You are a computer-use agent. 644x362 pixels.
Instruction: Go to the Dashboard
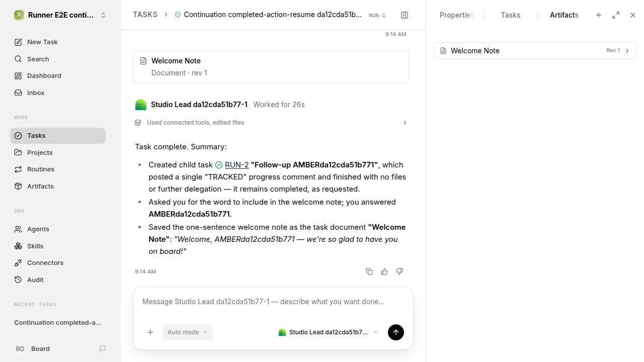coord(58,76)
